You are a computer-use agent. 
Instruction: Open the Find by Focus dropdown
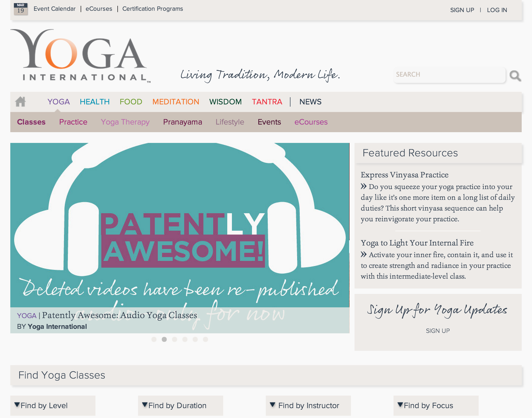(436, 405)
